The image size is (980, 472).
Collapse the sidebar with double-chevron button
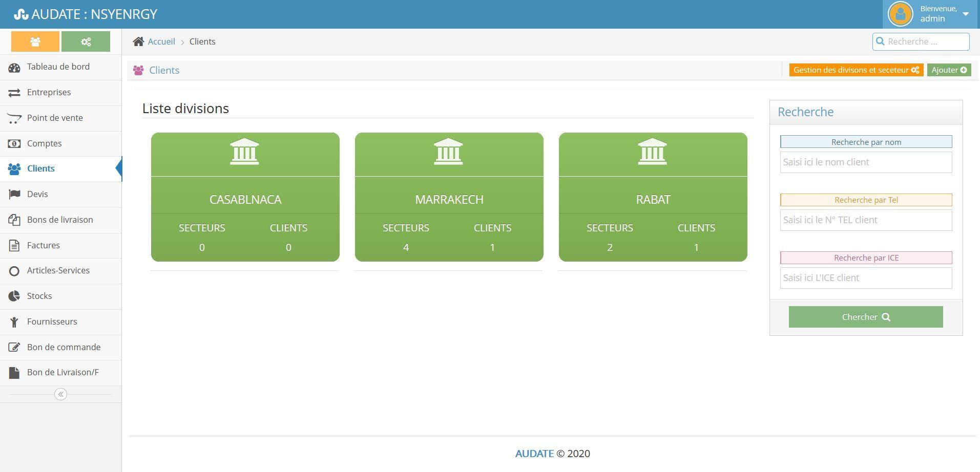click(60, 394)
